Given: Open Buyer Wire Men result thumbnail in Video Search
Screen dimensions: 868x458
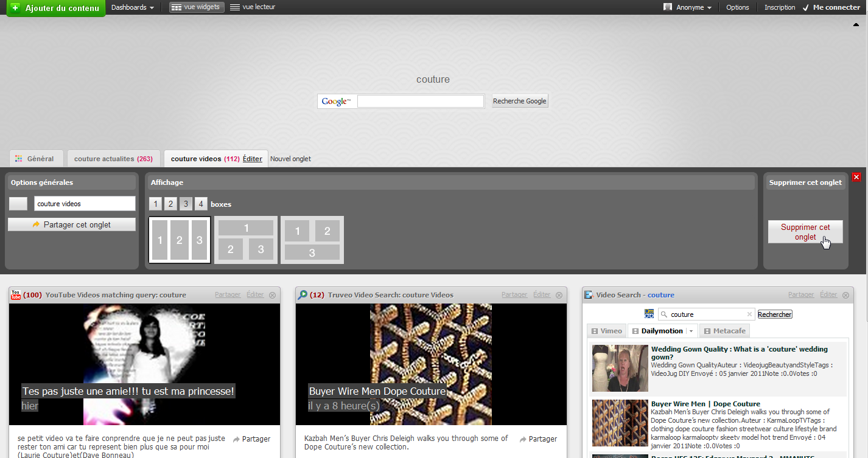Looking at the screenshot, I should point(620,423).
